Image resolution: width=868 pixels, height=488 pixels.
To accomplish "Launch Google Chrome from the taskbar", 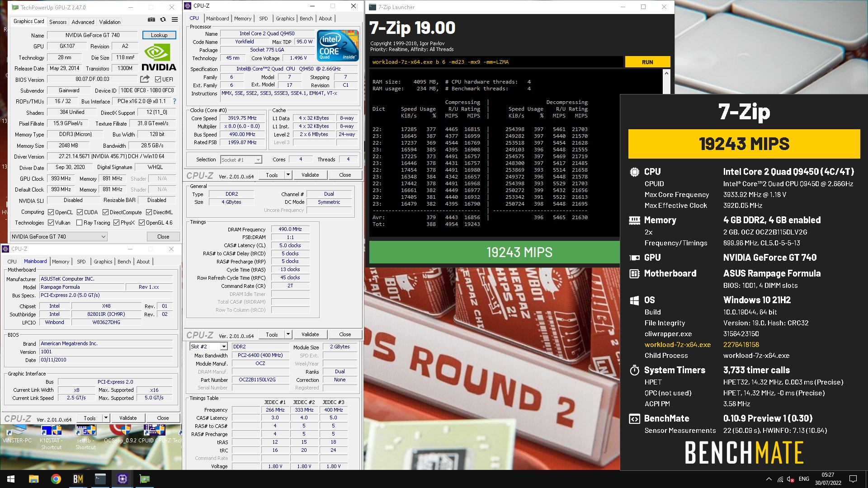I will (x=56, y=479).
